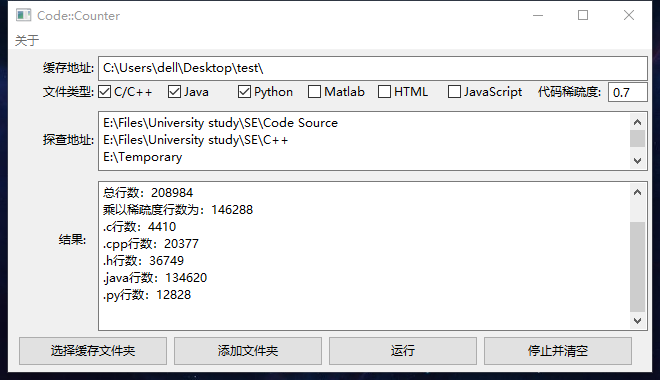The height and width of the screenshot is (380, 660).
Task: Click the scroll up arrow in 探查地址 list
Action: pos(637,122)
